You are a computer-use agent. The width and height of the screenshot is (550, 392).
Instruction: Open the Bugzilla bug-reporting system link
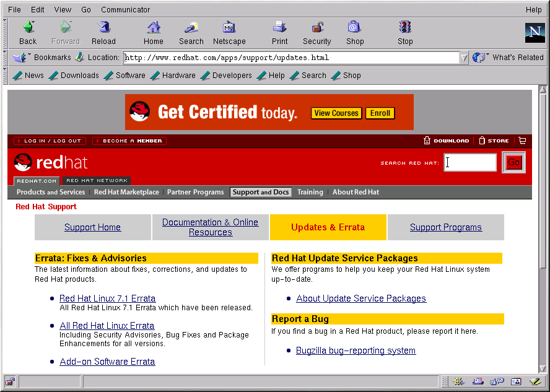[x=356, y=351]
